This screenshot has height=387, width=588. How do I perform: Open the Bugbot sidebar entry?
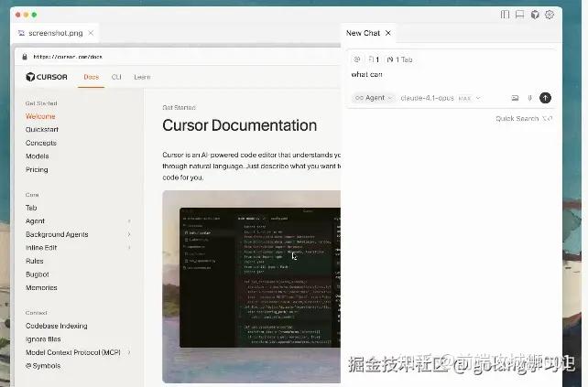[x=38, y=274]
